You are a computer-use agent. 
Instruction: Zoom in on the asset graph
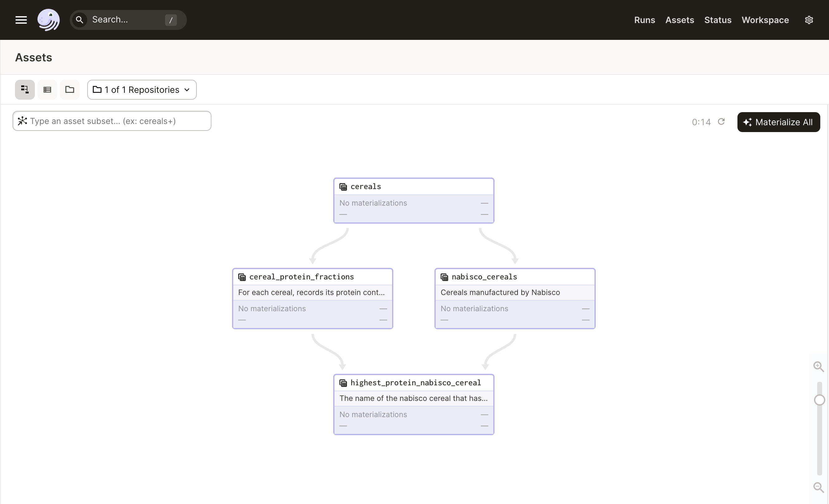click(x=818, y=366)
